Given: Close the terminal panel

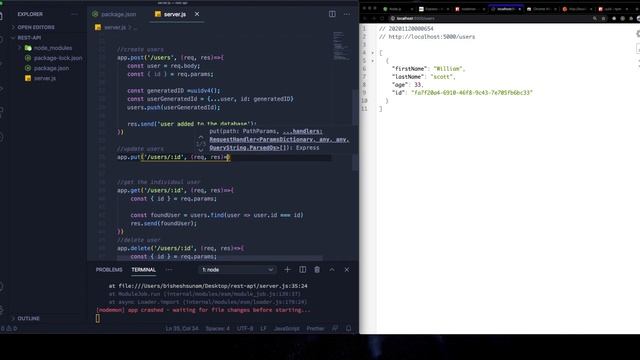Looking at the screenshot, I should point(347,270).
